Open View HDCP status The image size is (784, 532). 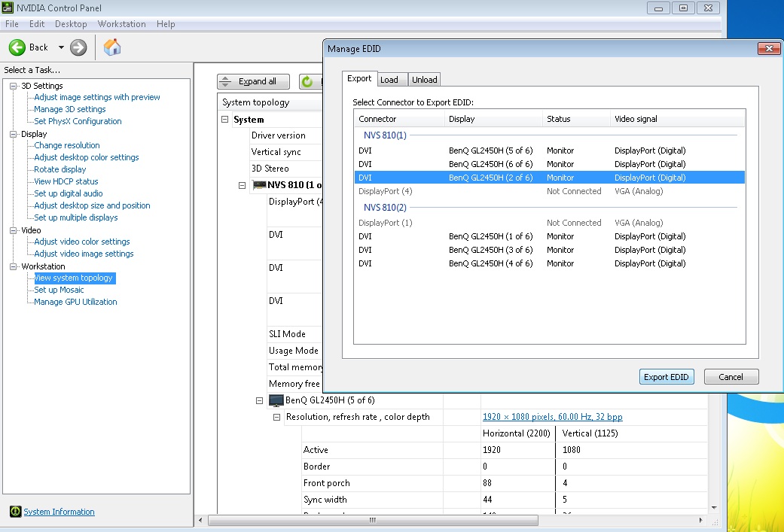pos(66,181)
